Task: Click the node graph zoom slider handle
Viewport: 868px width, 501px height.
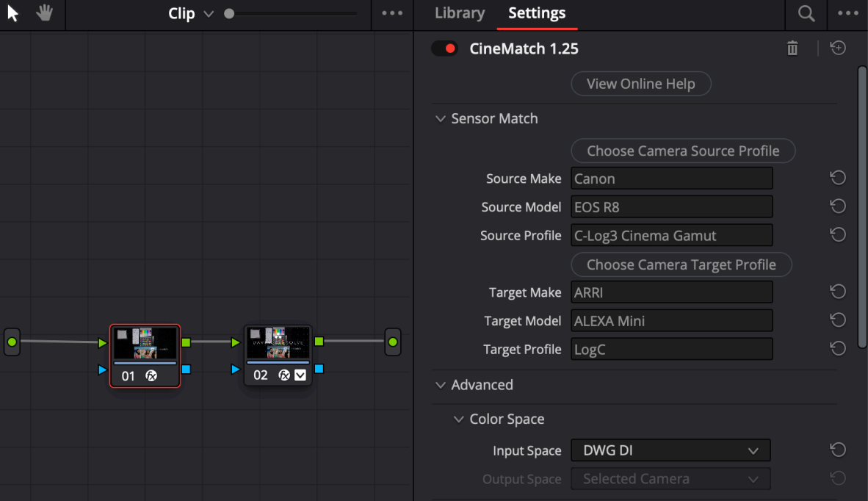Action: (229, 13)
